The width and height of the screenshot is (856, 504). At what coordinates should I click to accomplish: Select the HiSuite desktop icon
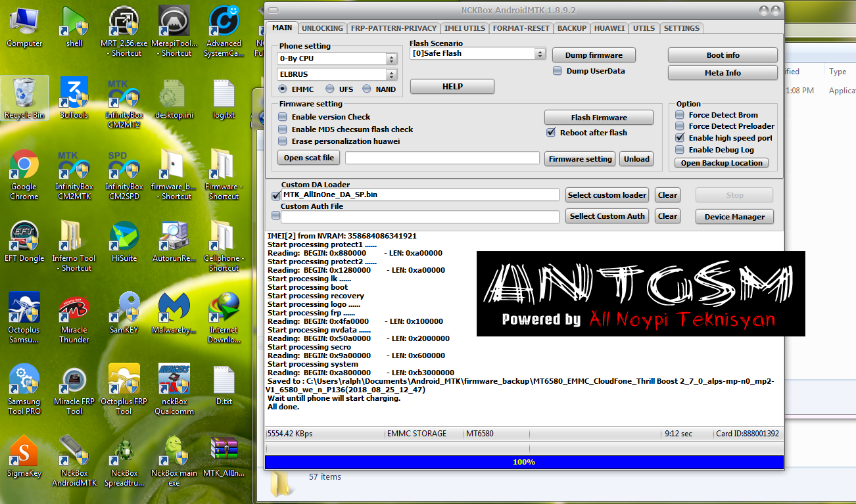click(x=124, y=241)
